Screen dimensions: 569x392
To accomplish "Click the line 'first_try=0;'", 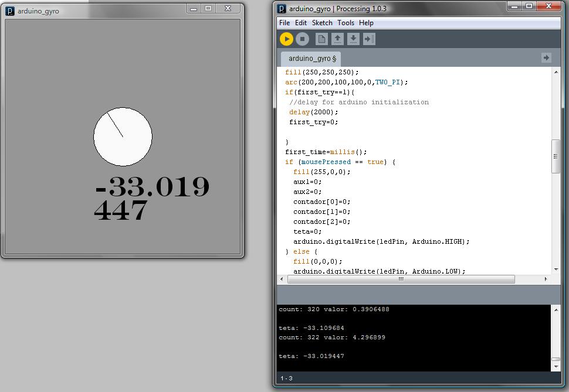I will pyautogui.click(x=313, y=122).
